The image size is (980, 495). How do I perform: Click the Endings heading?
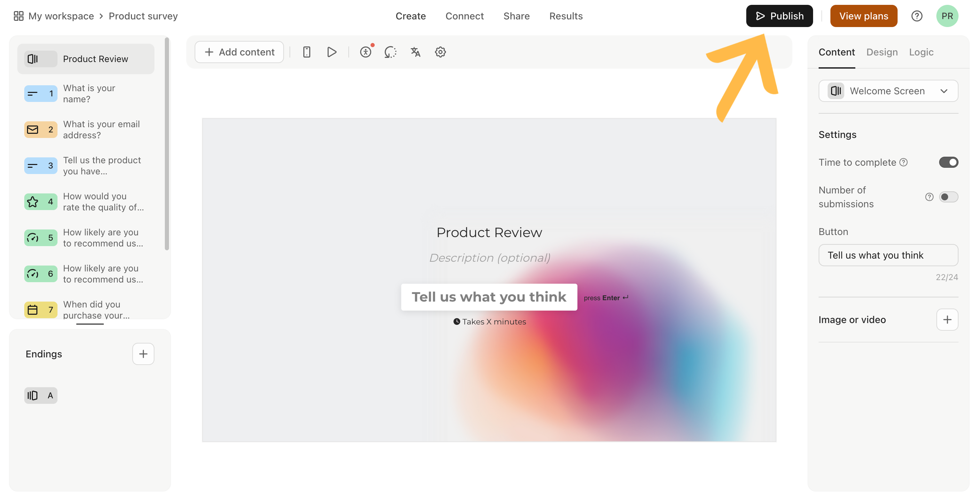(44, 354)
